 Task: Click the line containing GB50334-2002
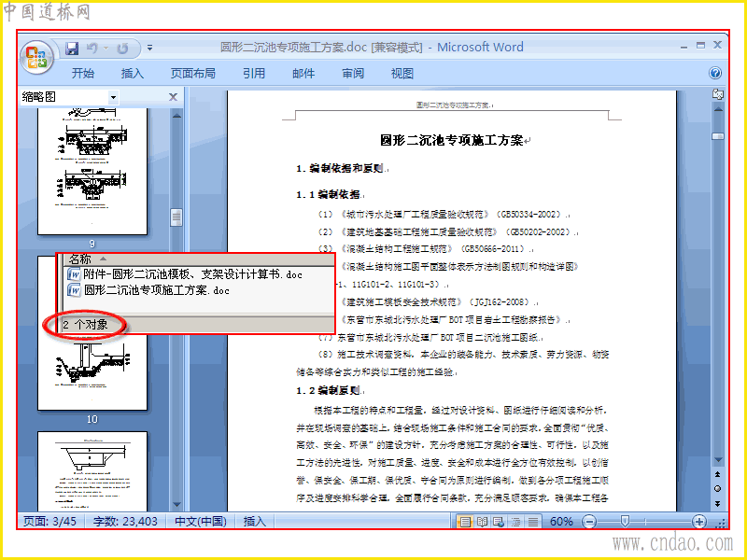[x=443, y=215]
